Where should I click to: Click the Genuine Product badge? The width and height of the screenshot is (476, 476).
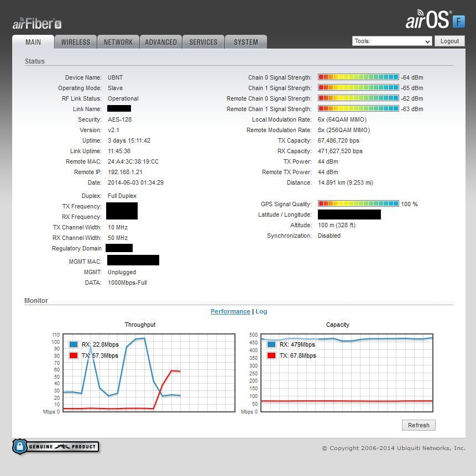tap(56, 447)
